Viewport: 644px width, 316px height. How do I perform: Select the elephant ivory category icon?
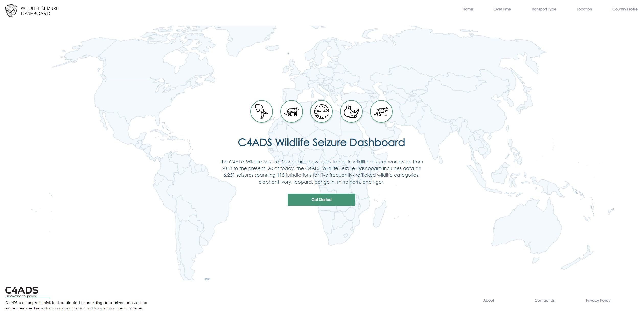tap(261, 111)
